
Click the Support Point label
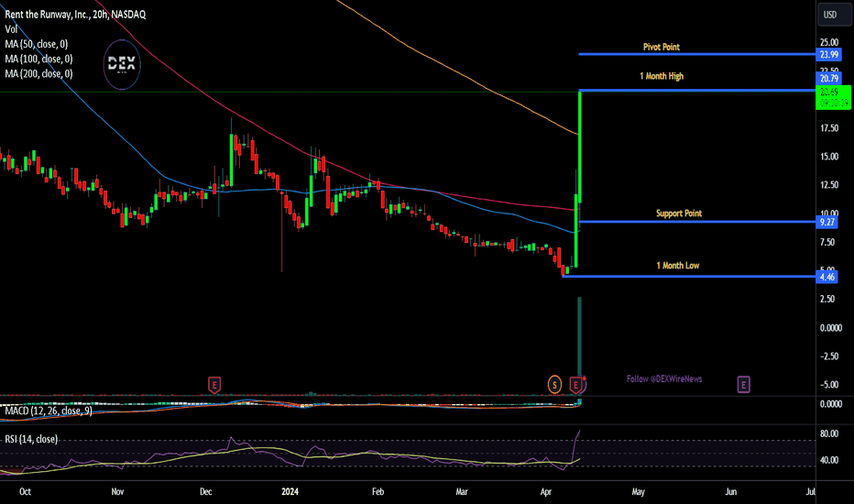679,213
